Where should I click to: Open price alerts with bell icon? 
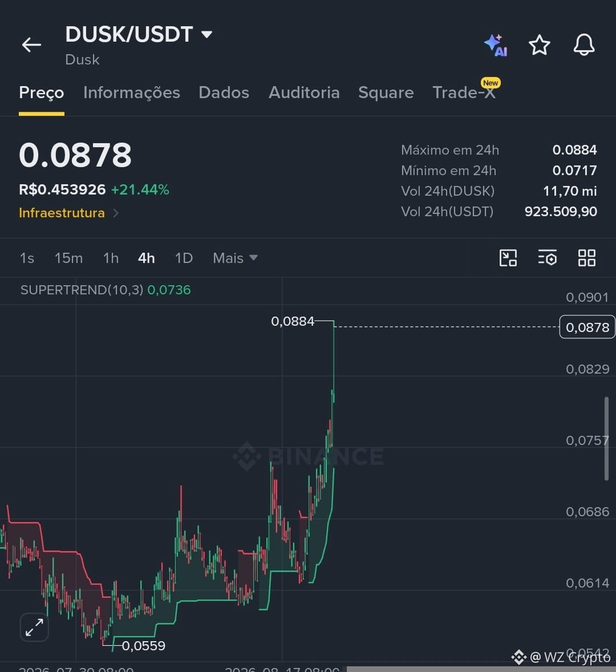[584, 44]
